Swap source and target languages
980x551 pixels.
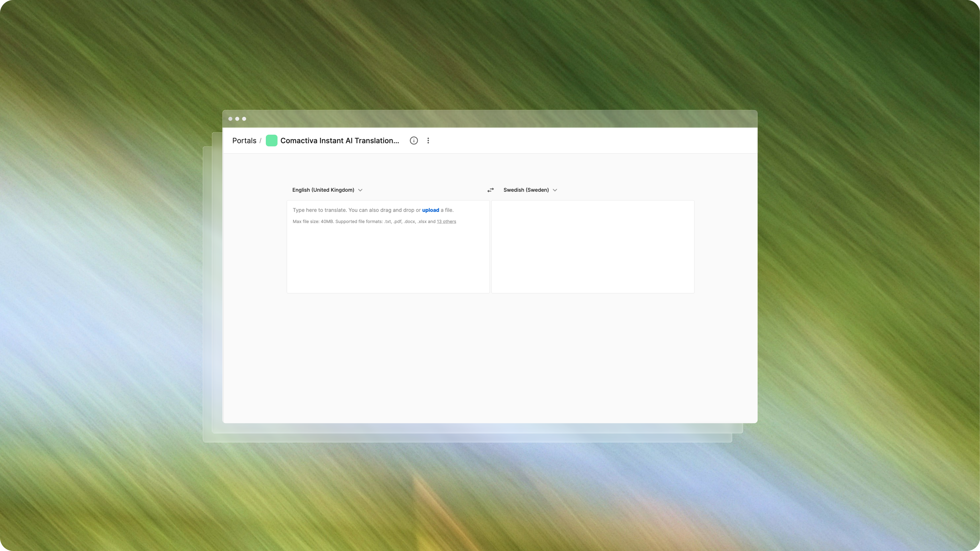(490, 190)
